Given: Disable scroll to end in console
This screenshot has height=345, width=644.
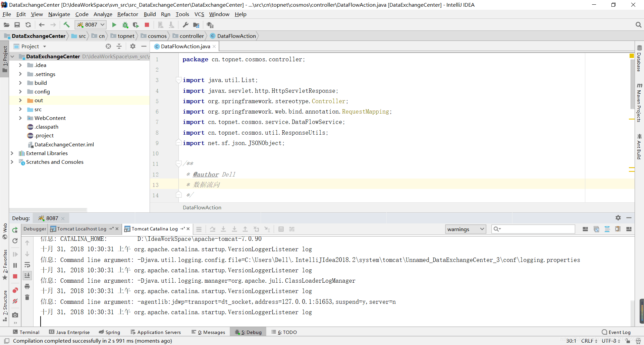Looking at the screenshot, I should point(27,275).
